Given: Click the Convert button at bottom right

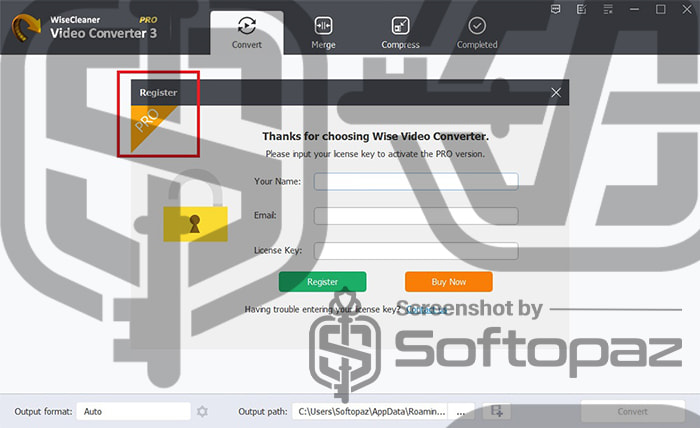Looking at the screenshot, I should (x=633, y=411).
